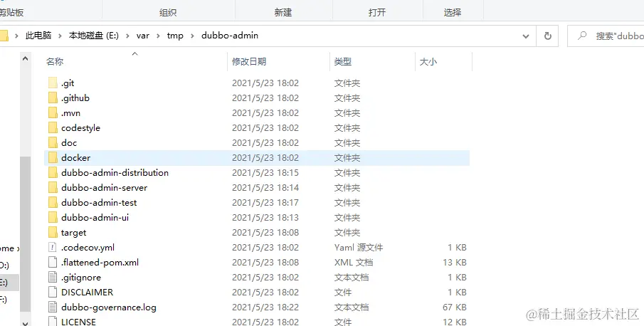This screenshot has height=326, width=644.
Task: Navigate to the var breadcrumb folder
Action: (x=143, y=36)
